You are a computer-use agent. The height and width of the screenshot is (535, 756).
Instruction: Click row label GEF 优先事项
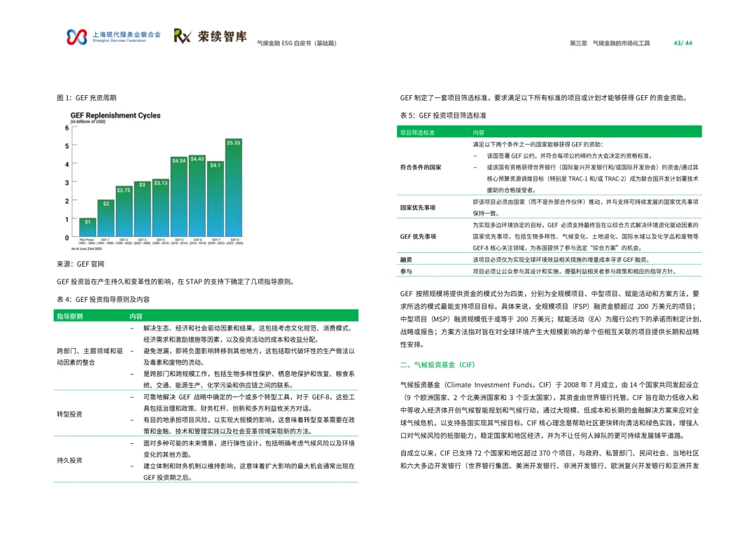coord(418,237)
